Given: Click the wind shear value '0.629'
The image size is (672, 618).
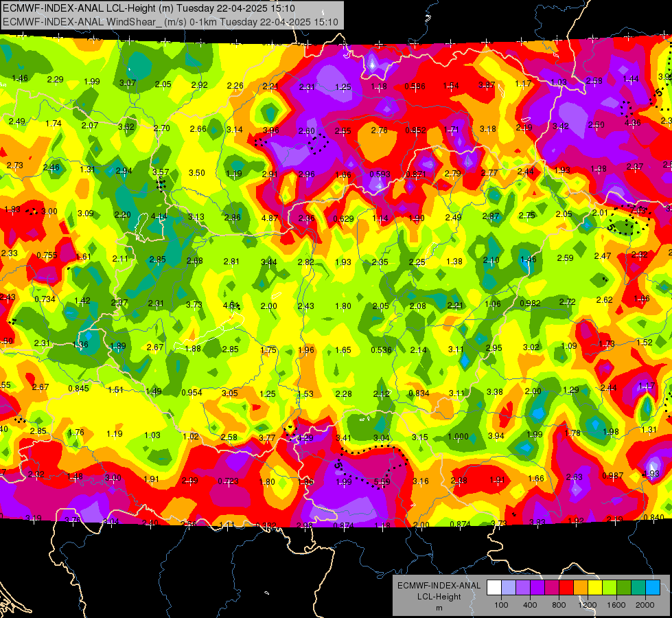Looking at the screenshot, I should point(343,219).
